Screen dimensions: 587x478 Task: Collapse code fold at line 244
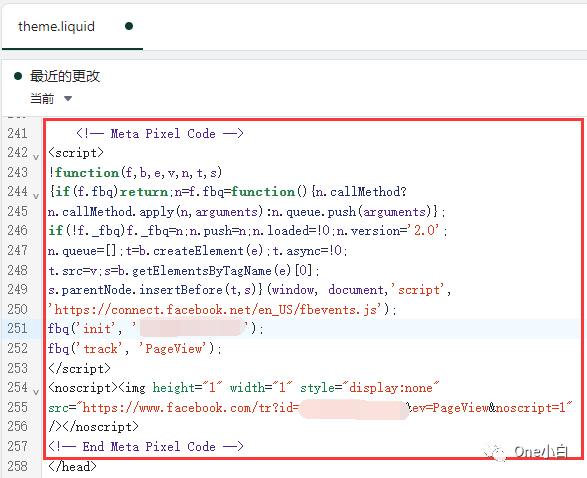(x=36, y=196)
